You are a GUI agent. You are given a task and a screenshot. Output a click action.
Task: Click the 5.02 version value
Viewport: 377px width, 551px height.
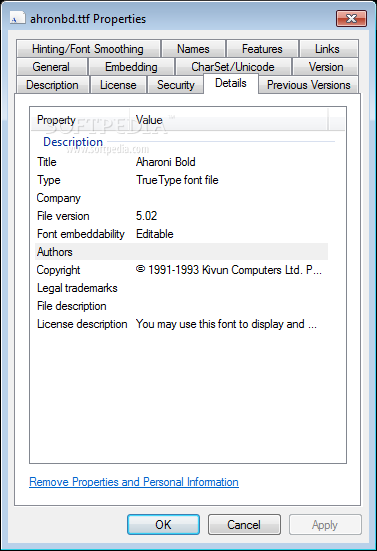click(147, 216)
